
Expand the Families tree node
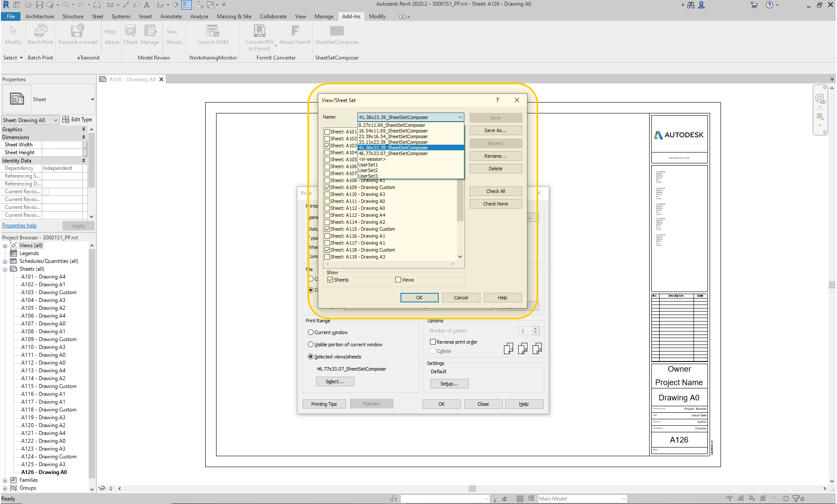(5, 480)
